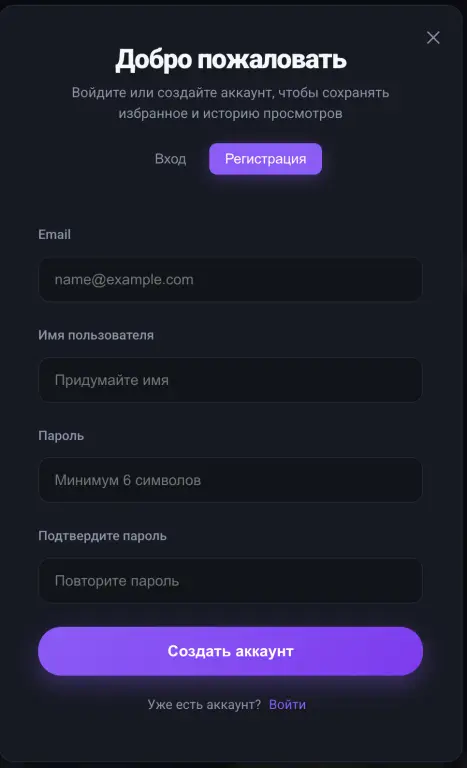Click the Повторите пароль placeholder

[x=117, y=581]
